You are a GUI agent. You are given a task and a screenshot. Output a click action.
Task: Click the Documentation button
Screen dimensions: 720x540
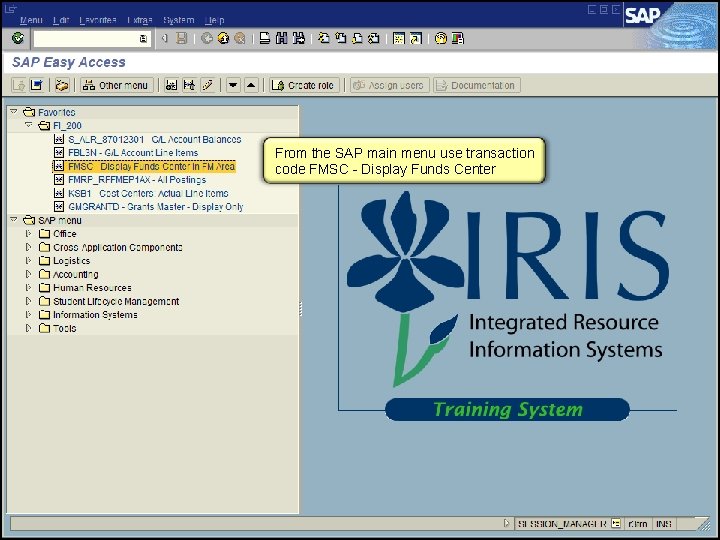pyautogui.click(x=477, y=85)
